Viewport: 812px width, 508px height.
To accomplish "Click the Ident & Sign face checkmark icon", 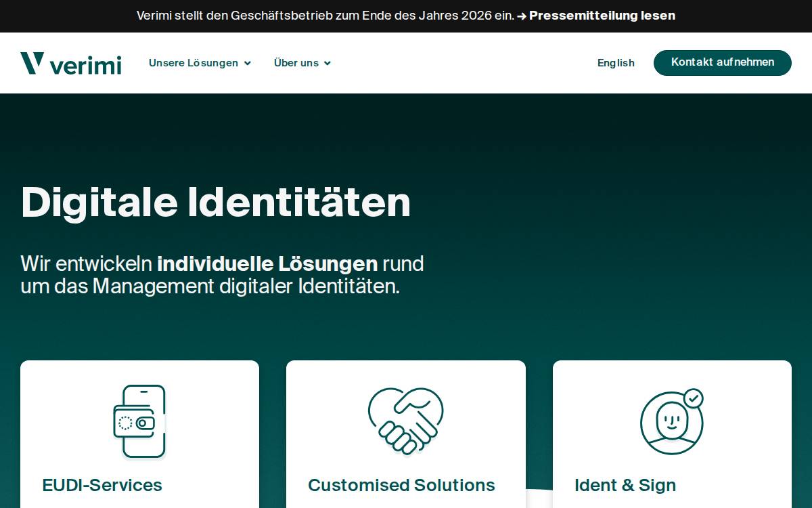I will pyautogui.click(x=672, y=421).
